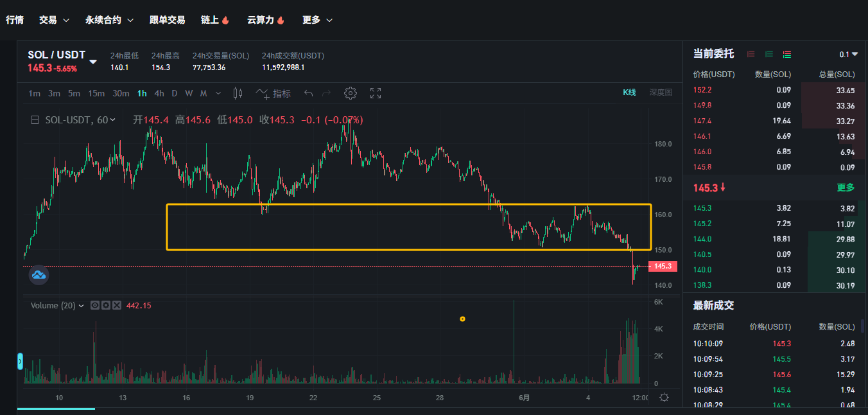Click 更多 link in order book

(846, 188)
